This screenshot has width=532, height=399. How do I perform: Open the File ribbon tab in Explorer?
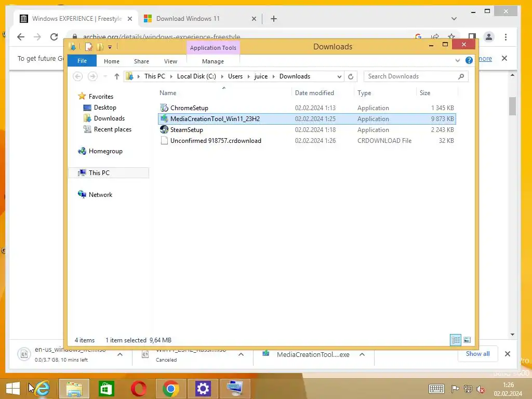[82, 61]
